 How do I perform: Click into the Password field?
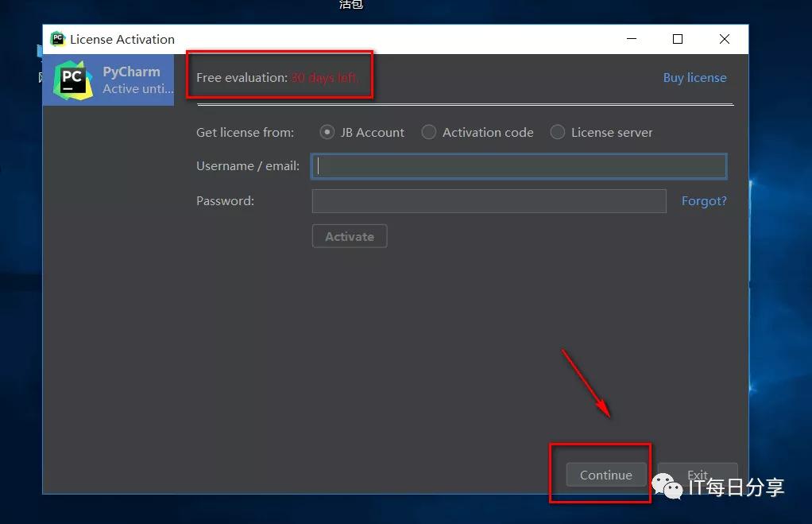point(489,201)
